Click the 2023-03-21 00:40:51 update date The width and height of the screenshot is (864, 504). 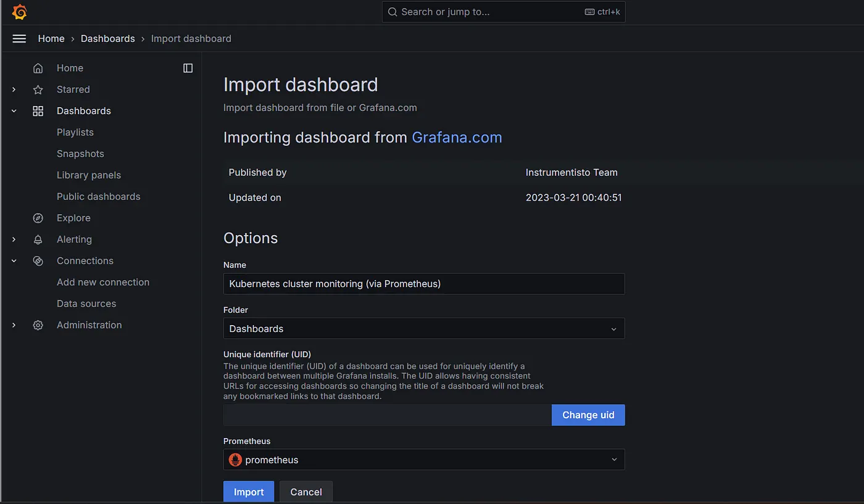[x=574, y=198]
